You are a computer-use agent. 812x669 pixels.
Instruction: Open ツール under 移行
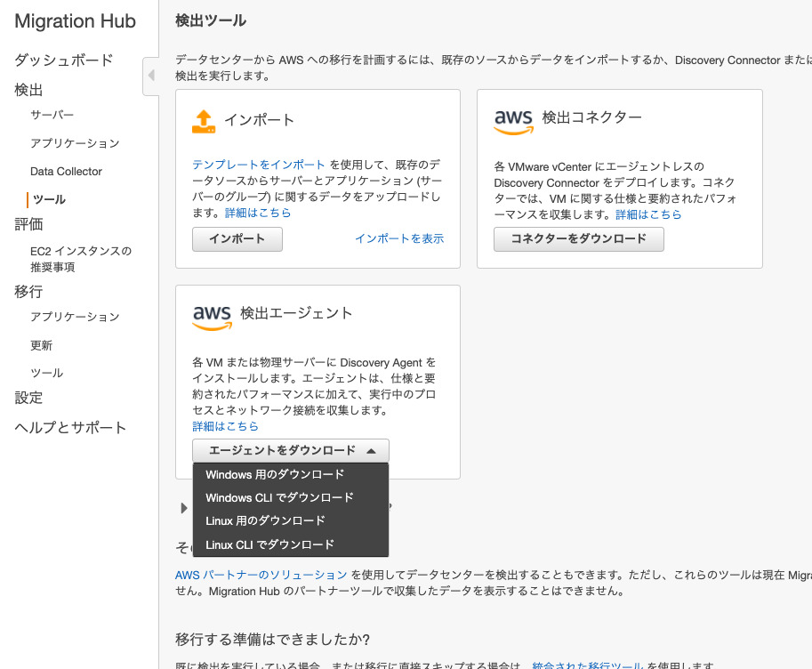coord(46,373)
